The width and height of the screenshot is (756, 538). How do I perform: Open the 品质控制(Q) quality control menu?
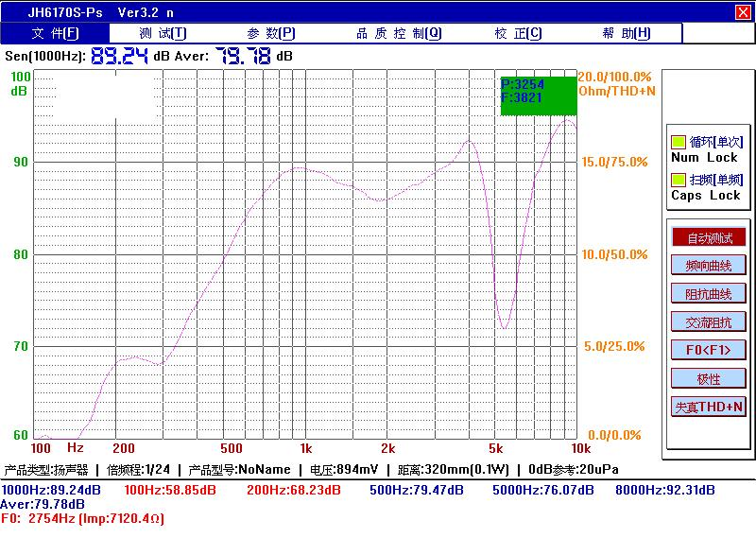click(x=398, y=33)
